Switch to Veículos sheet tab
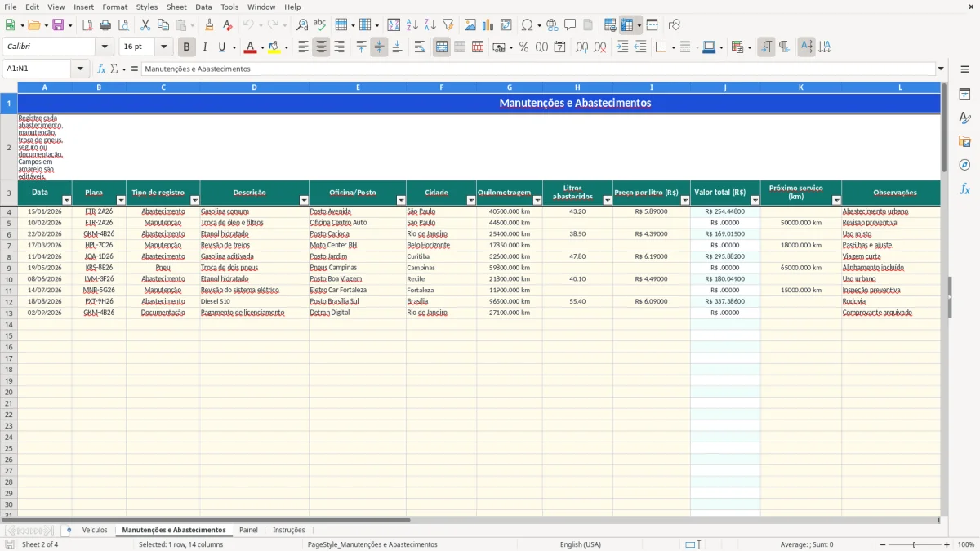 (x=95, y=530)
